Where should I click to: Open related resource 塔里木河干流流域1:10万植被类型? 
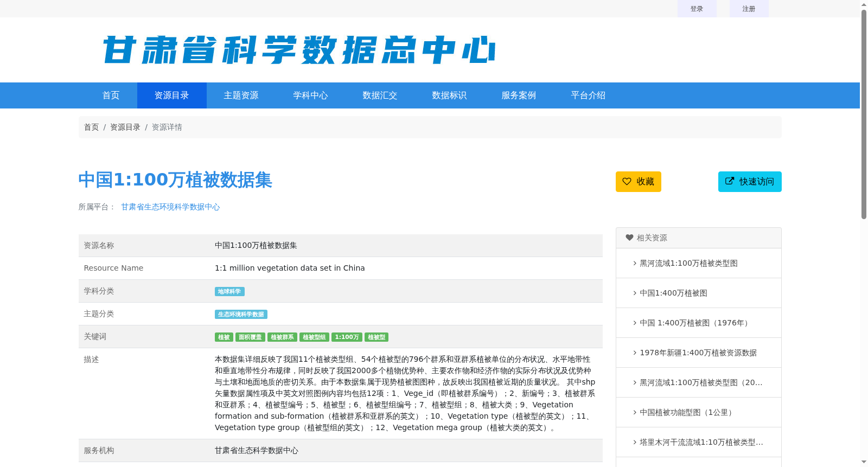coord(701,442)
